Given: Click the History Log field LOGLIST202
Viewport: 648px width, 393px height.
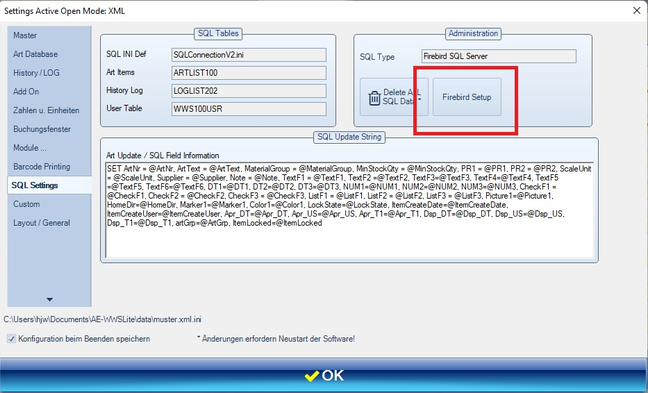Looking at the screenshot, I should coord(249,91).
